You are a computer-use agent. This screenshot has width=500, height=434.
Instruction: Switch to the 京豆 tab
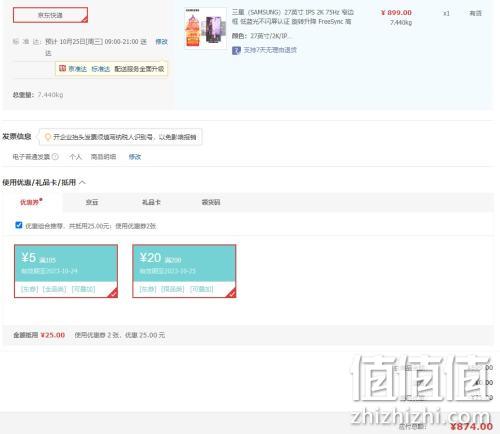[92, 202]
